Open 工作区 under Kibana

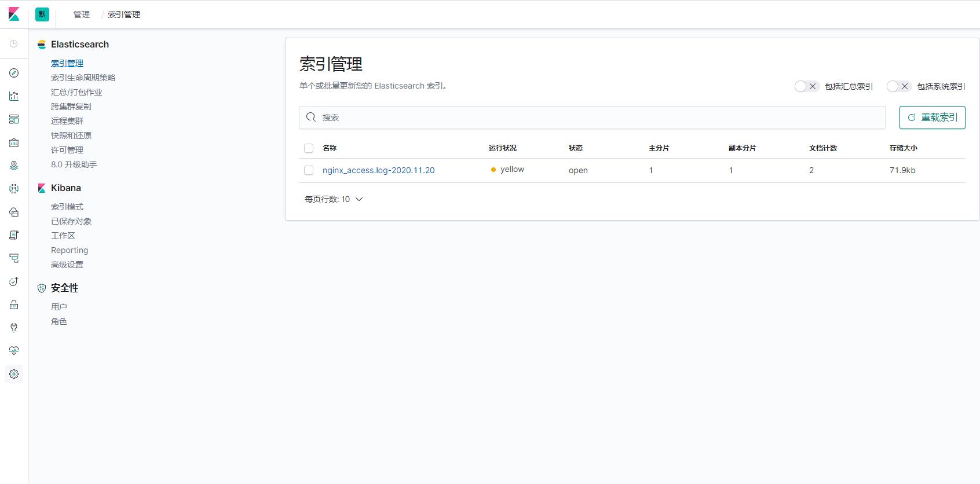point(63,236)
